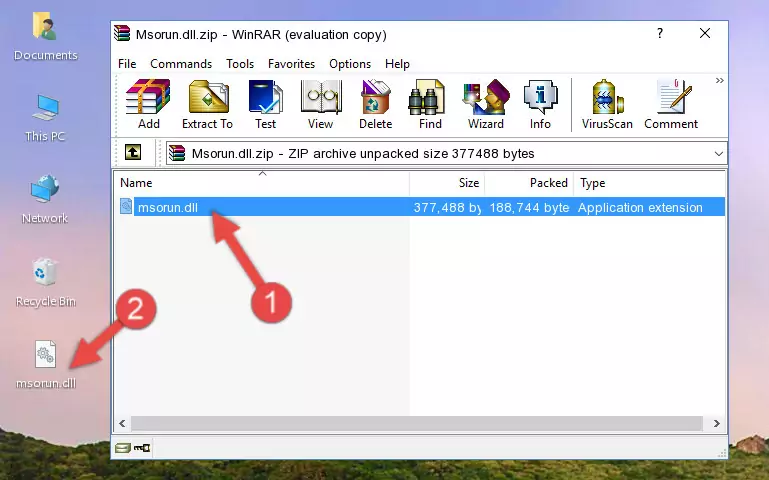Select the msorun.dll file row

pos(420,207)
